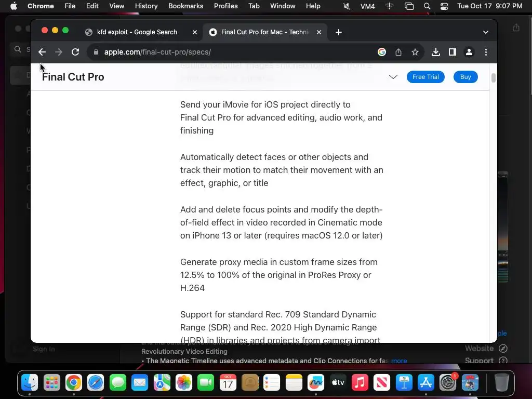
Task: Click the page vertical scrollbar thumb
Action: click(494, 78)
